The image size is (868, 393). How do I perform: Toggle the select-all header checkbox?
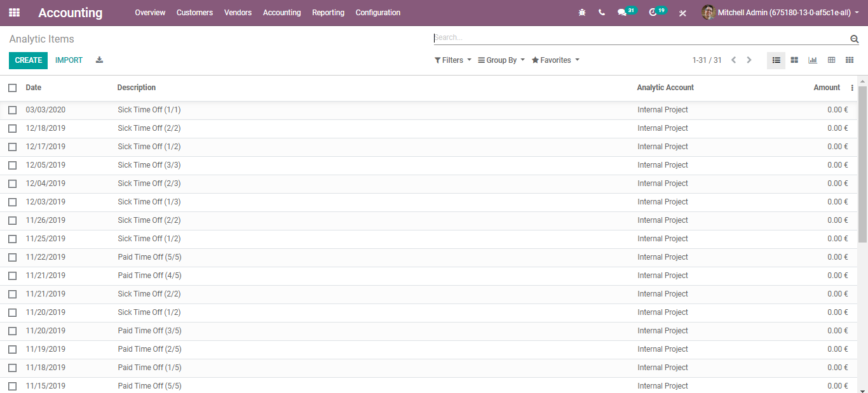coord(13,88)
